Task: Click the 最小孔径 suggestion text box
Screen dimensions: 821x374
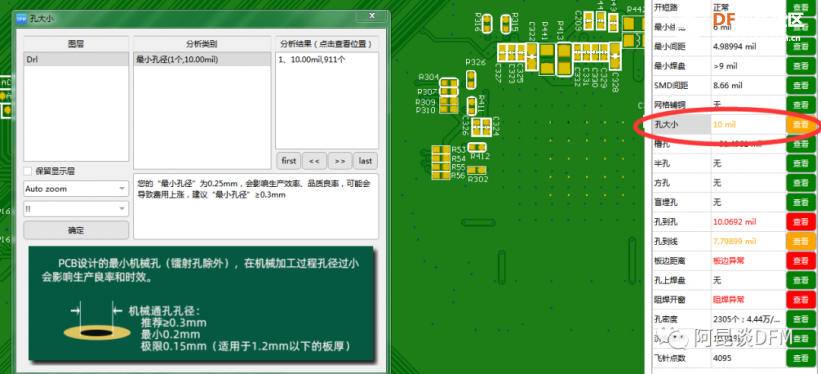Action: pyautogui.click(x=256, y=206)
